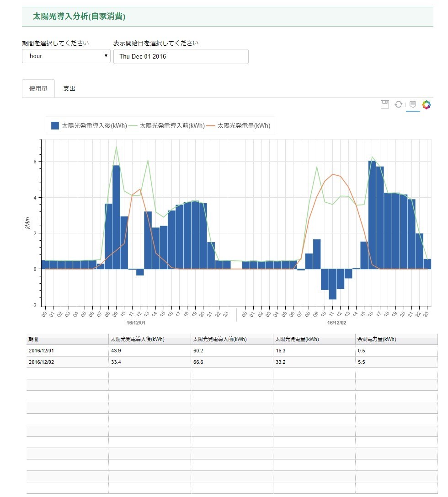This screenshot has width=448, height=497.
Task: Click the orange 太陽光発電量 legend line
Action: pos(211,126)
